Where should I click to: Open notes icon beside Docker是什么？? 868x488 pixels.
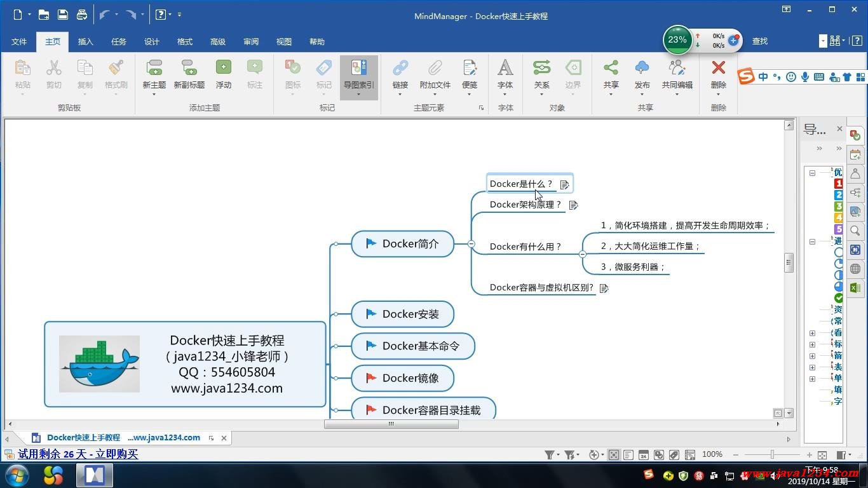tap(564, 184)
